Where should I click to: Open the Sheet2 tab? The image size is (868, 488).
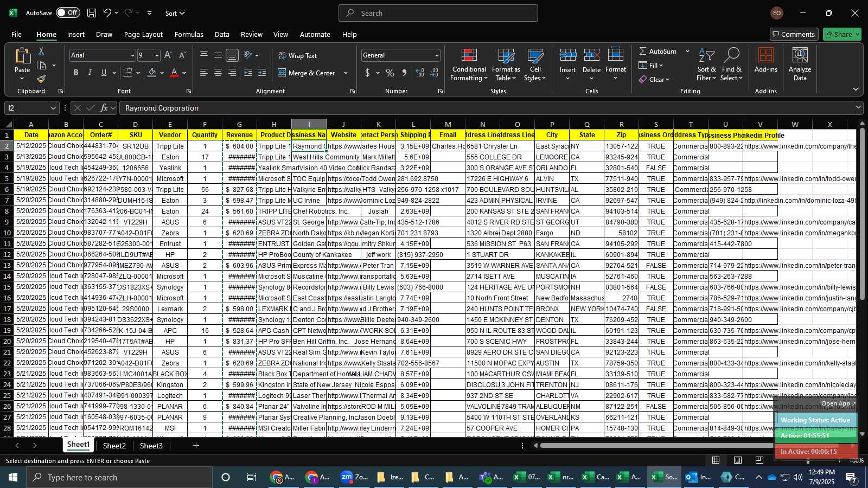point(114,446)
